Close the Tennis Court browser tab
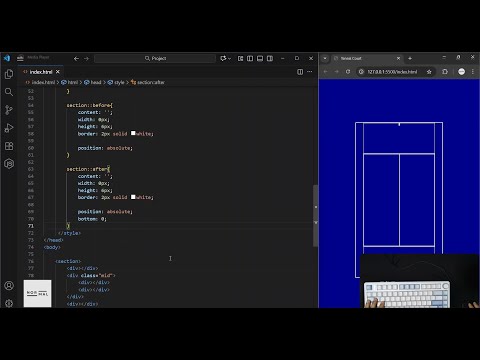 398,58
